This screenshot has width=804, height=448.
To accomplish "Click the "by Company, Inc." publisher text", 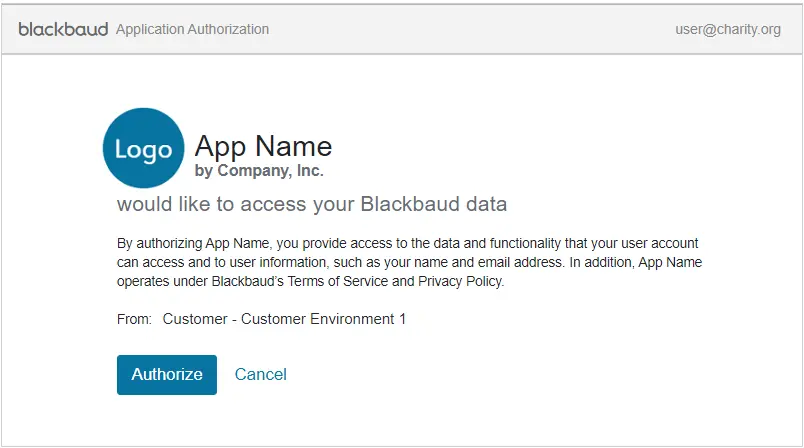I will [259, 171].
